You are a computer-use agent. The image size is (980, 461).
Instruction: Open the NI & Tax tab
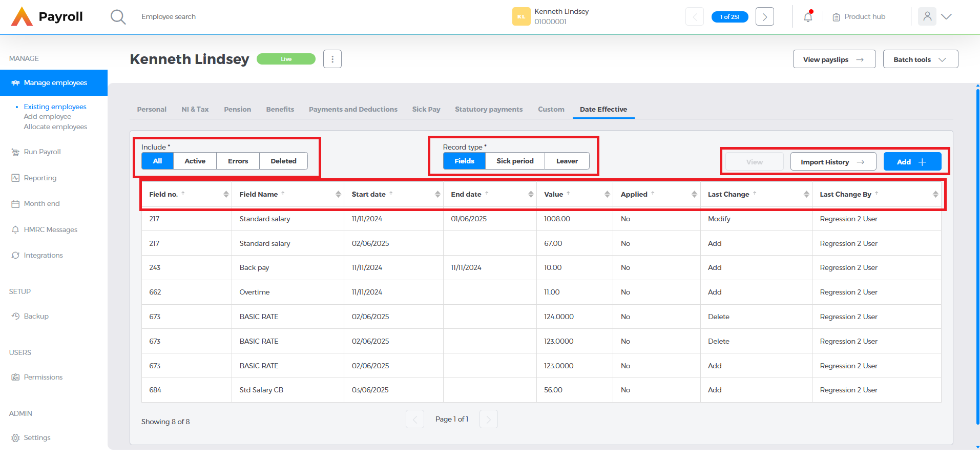[195, 109]
